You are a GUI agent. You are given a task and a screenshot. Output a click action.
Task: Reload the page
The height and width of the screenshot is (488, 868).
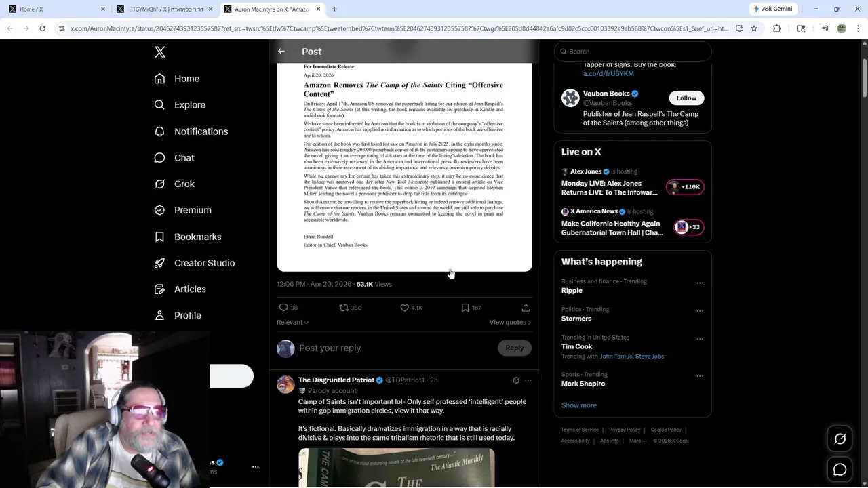(x=42, y=28)
